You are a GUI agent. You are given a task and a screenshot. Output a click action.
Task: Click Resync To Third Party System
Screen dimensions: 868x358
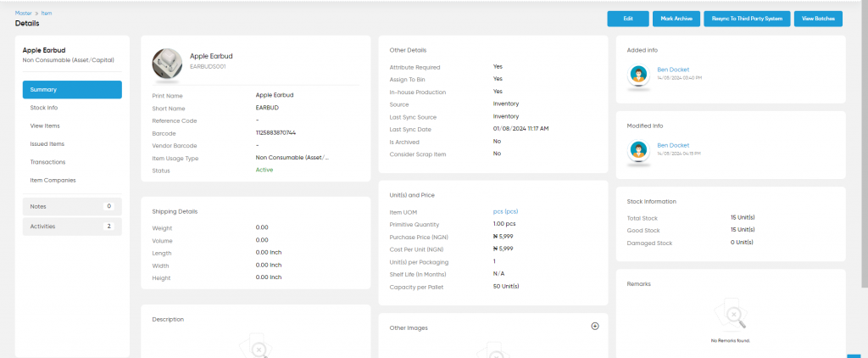[x=747, y=19]
